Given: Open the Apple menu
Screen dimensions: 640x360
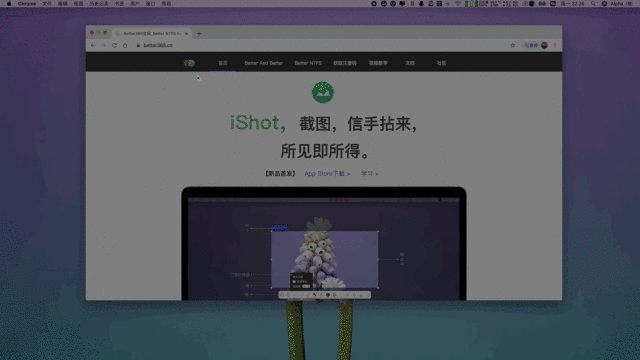Looking at the screenshot, I should pos(9,4).
